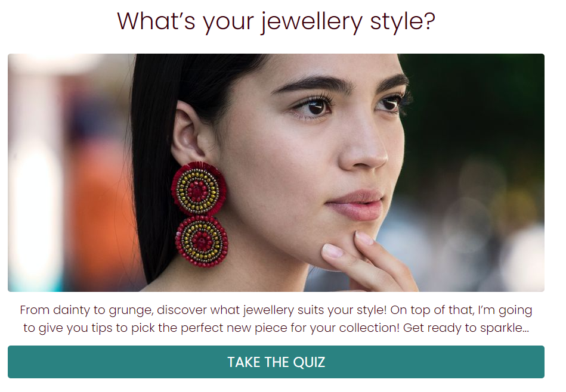
Task: Click the word "jewellery" in the heading
Action: pyautogui.click(x=312, y=21)
